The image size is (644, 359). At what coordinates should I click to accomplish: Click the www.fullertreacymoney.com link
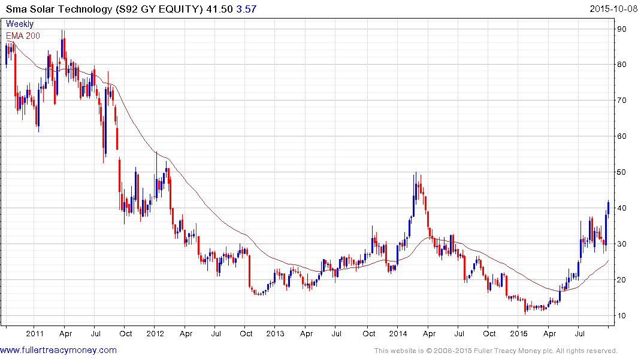click(58, 350)
